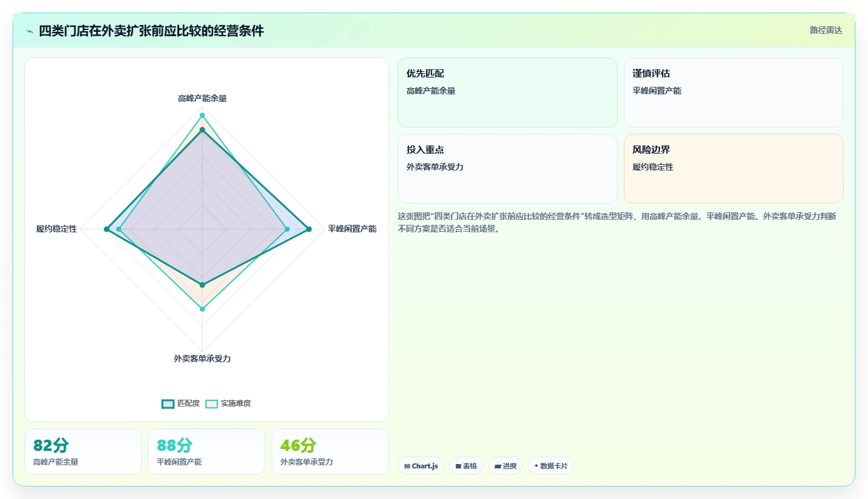The height and width of the screenshot is (499, 868).
Task: Click the 路径雷达 label in header
Action: pyautogui.click(x=826, y=30)
